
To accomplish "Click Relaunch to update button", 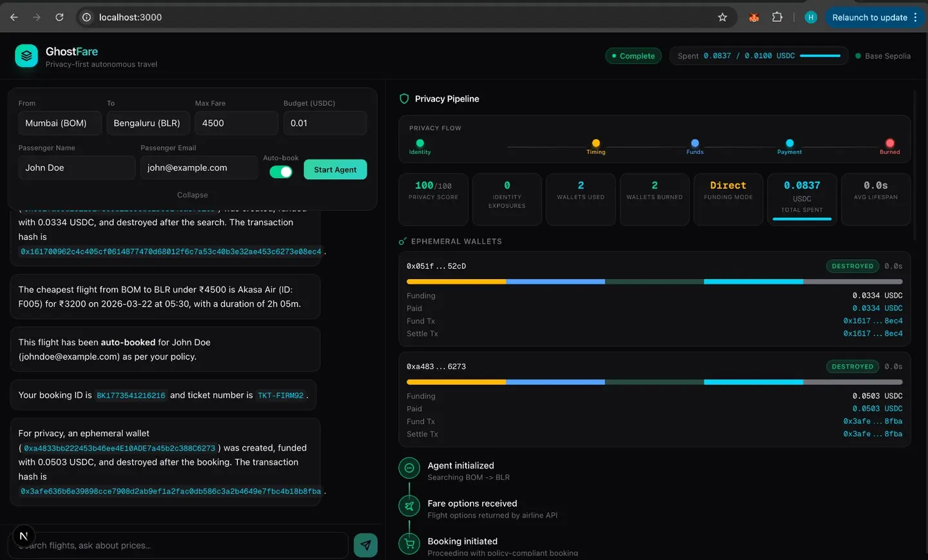I will (x=869, y=17).
